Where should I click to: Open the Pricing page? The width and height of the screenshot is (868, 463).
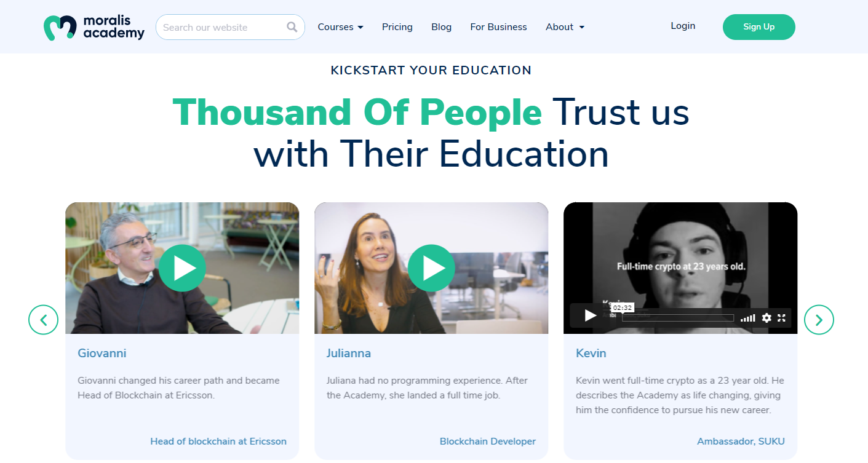(x=397, y=27)
